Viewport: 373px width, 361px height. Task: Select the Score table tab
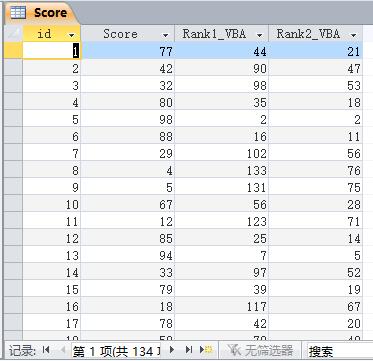click(41, 13)
